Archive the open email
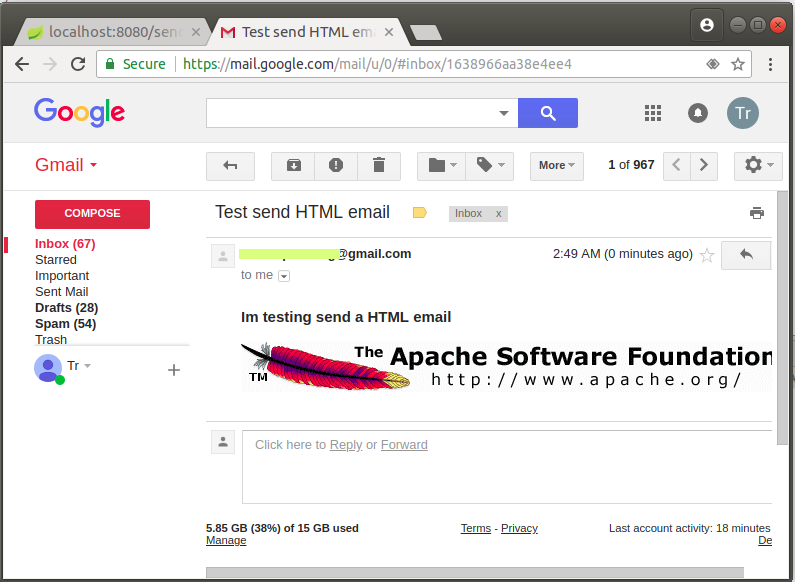 (293, 166)
